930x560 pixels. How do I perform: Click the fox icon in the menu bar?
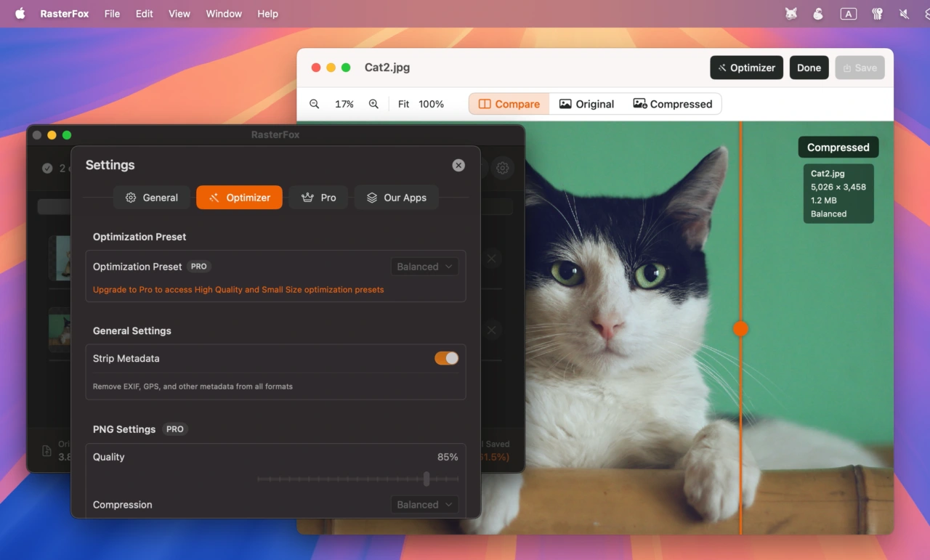click(x=791, y=13)
